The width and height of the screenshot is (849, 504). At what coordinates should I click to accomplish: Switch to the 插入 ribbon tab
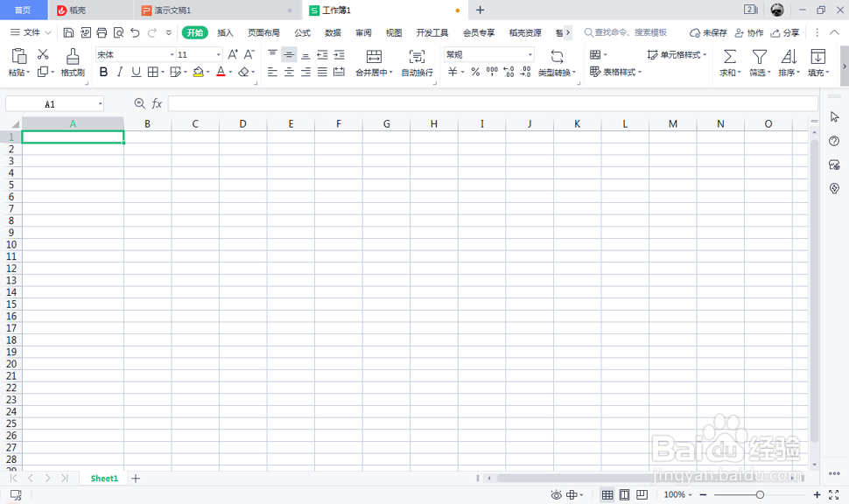[x=225, y=32]
